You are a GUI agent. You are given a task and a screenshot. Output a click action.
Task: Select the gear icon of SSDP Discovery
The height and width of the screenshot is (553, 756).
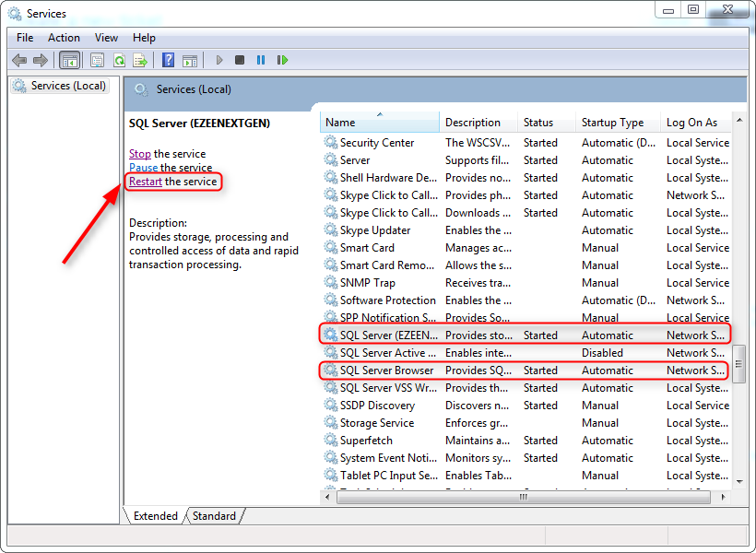click(x=331, y=405)
